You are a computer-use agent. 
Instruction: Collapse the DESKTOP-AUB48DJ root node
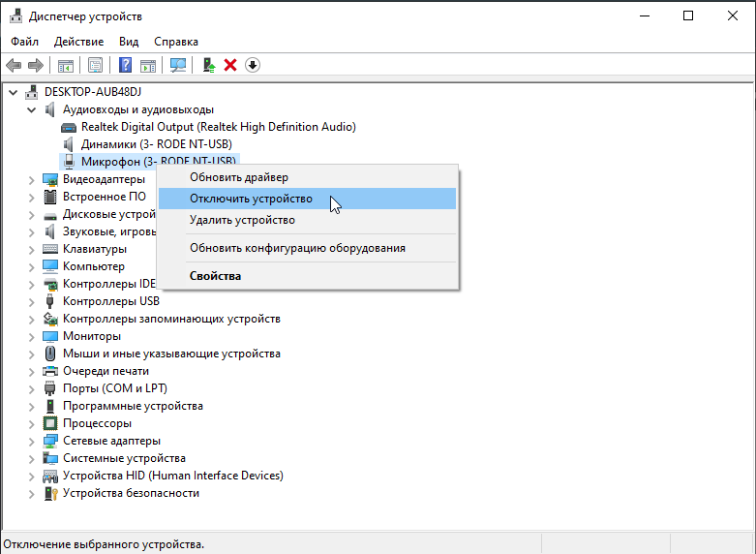[13, 92]
